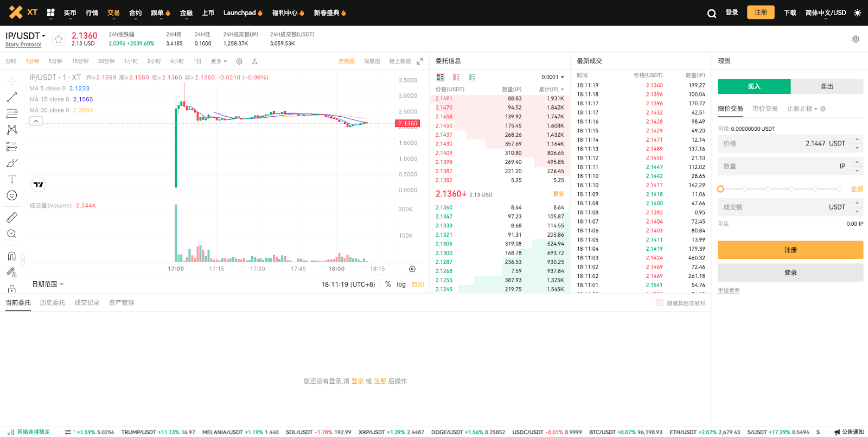Switch to the market order tab
Screen dimensions: 868x437
(x=765, y=109)
